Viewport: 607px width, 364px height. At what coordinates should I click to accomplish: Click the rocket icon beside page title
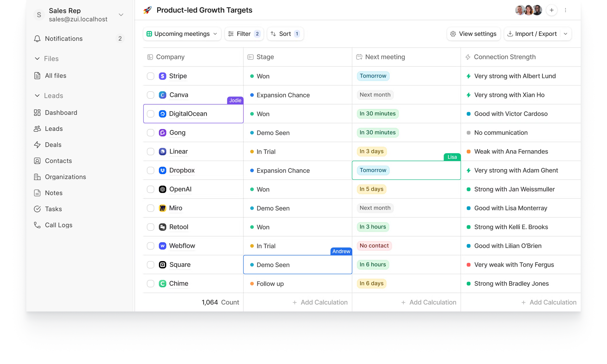pos(147,10)
